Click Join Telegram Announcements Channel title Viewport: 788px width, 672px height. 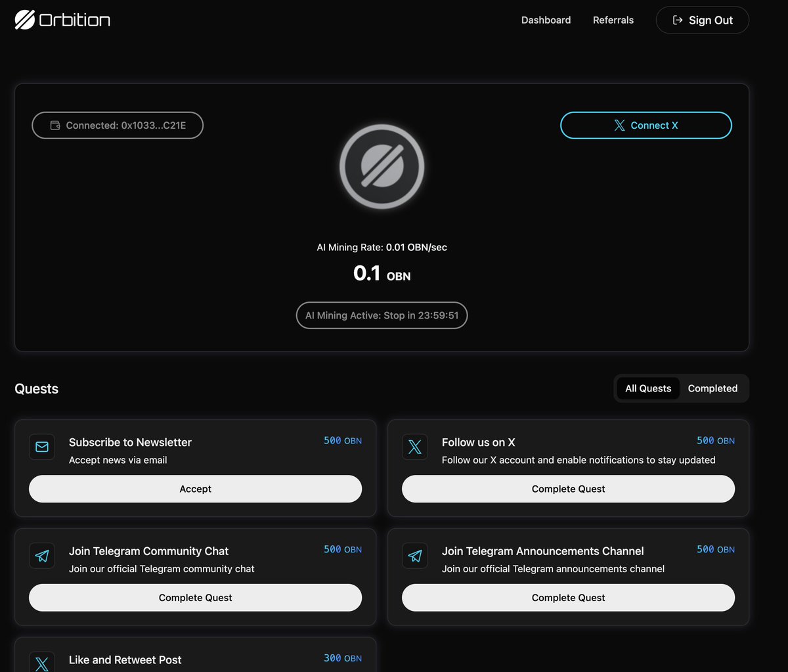(543, 551)
